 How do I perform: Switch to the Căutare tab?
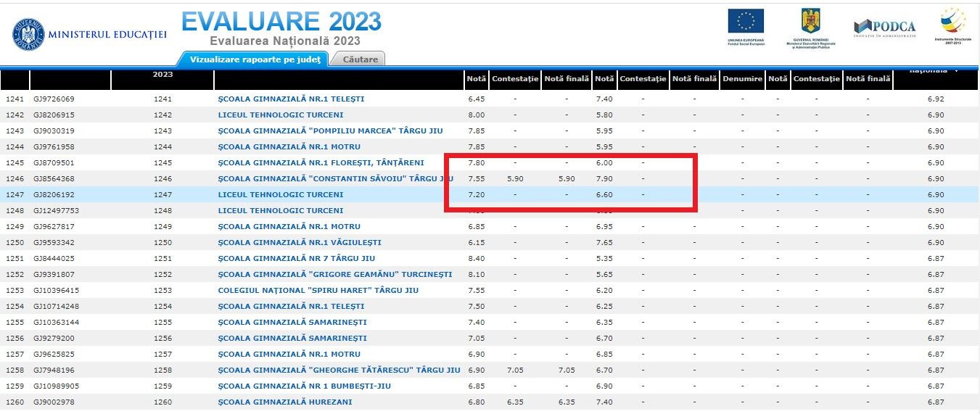360,59
